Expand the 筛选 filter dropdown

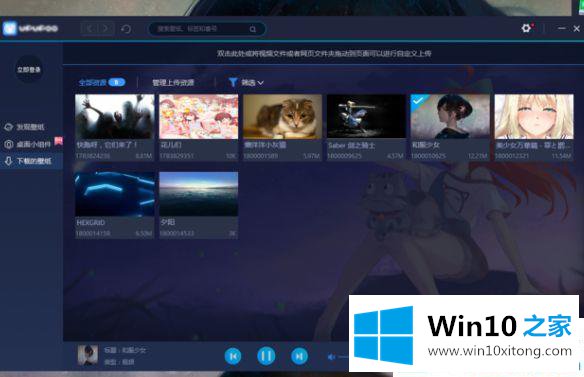tap(253, 83)
